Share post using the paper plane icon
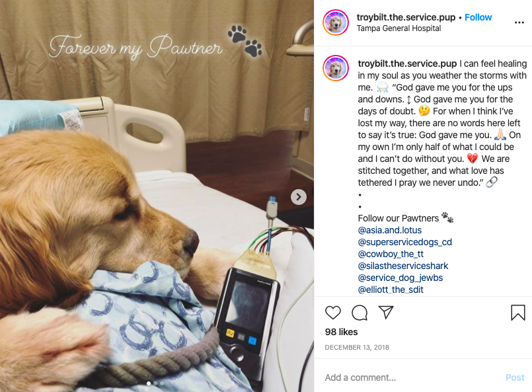 386,312
